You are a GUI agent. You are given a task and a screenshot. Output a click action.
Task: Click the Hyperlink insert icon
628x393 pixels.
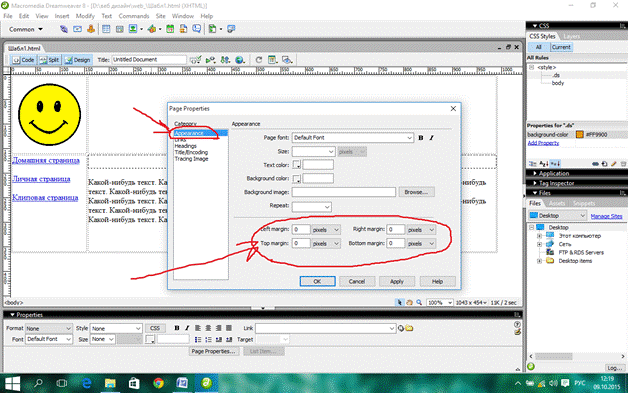click(64, 29)
